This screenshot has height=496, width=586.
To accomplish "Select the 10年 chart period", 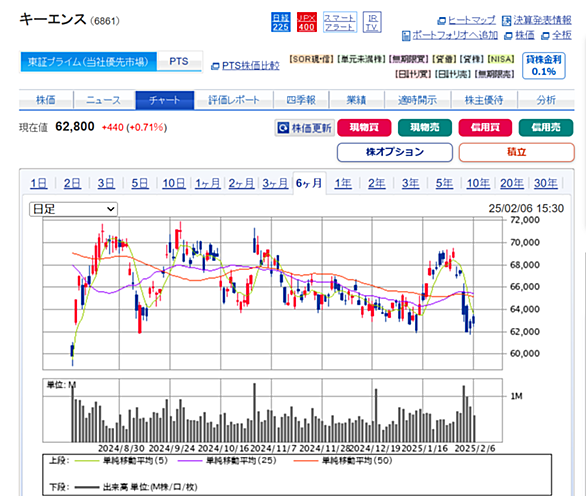I will coord(478,184).
